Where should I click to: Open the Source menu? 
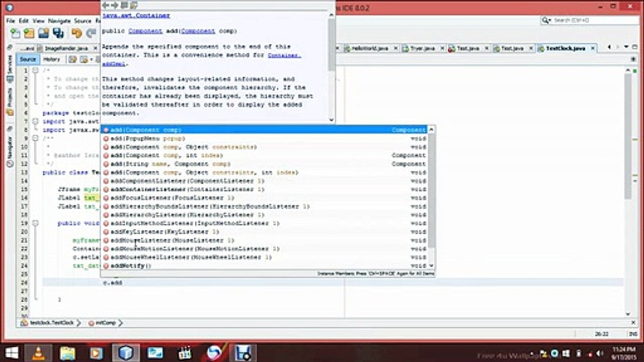(x=83, y=21)
